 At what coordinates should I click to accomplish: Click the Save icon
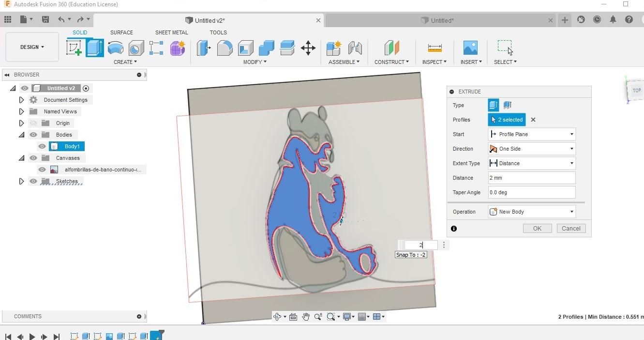(45, 20)
